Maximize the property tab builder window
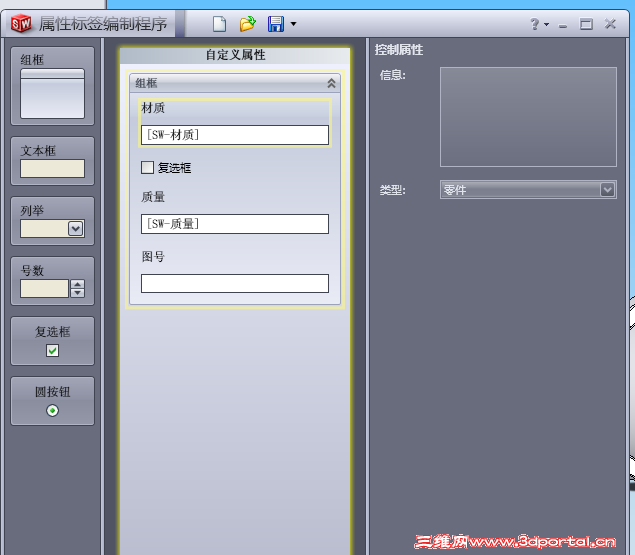Screen dimensions: 635x555 coord(586,24)
